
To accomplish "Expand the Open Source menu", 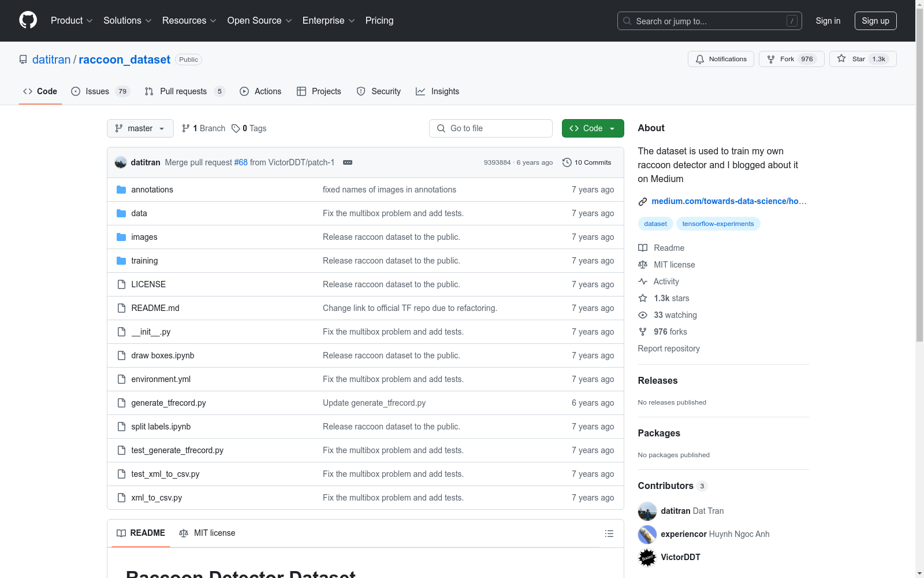I will 260,21.
